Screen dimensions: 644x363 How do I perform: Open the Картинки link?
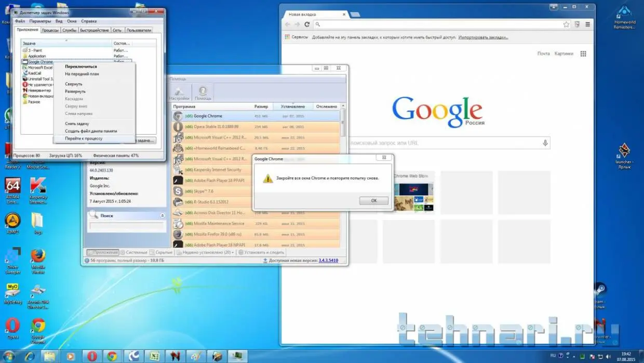tap(563, 54)
